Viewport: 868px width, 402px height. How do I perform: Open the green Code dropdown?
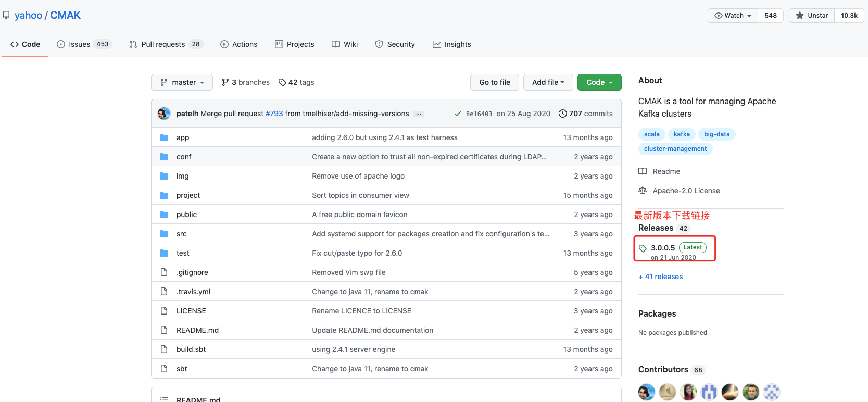[599, 82]
